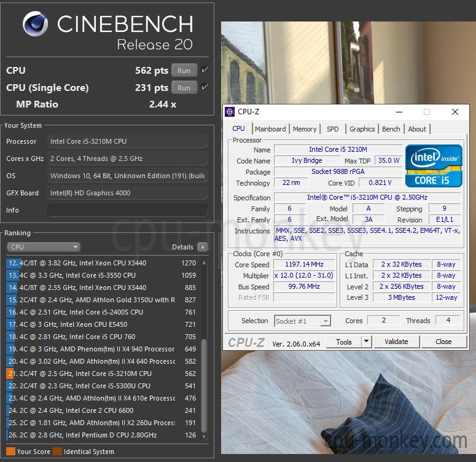Select ranking row 24 Core 2 CPU 6600
This screenshot has height=462, width=476.
(x=103, y=410)
